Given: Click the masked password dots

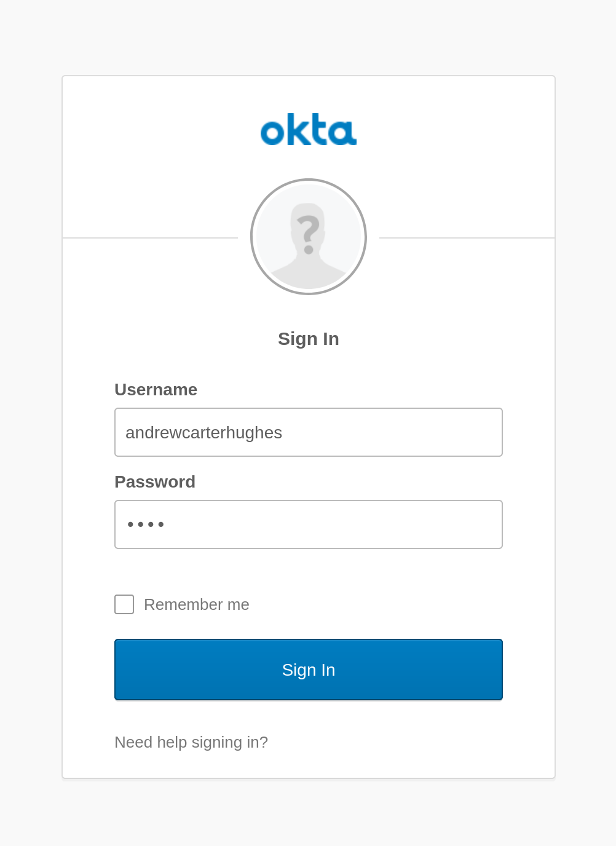Looking at the screenshot, I should tap(146, 524).
